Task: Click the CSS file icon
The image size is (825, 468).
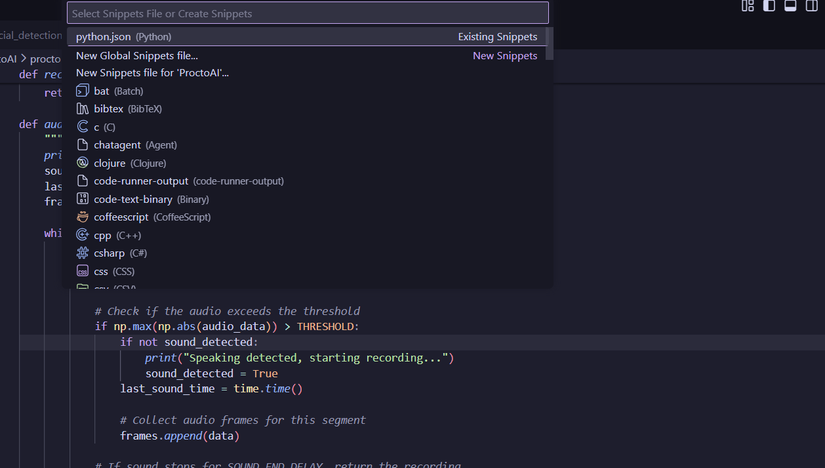Action: pyautogui.click(x=82, y=271)
